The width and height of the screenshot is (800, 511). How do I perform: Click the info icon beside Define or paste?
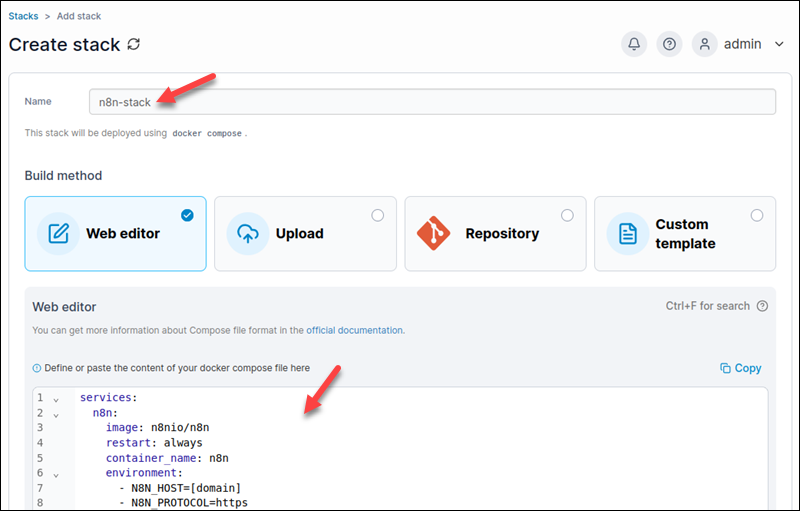pyautogui.click(x=37, y=368)
